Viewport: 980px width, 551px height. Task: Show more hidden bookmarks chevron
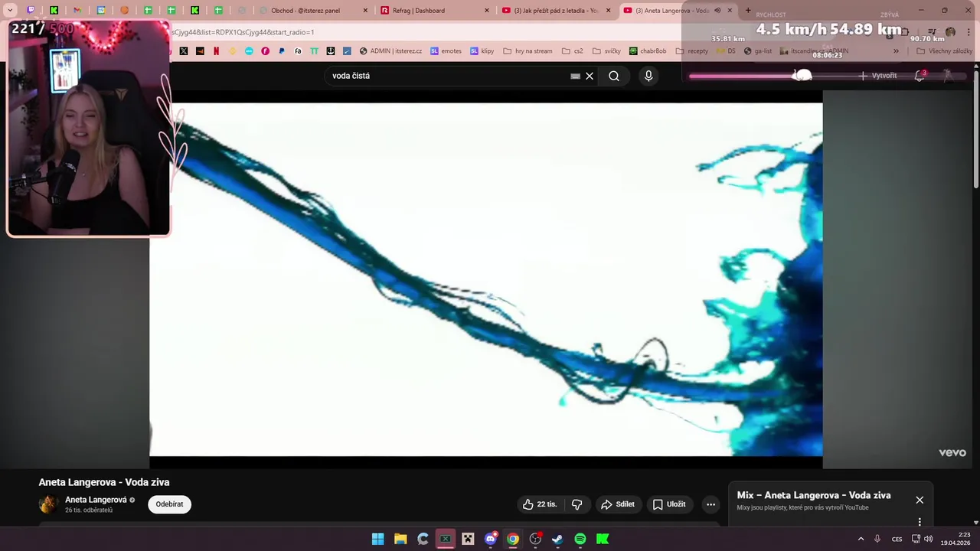[x=896, y=51]
